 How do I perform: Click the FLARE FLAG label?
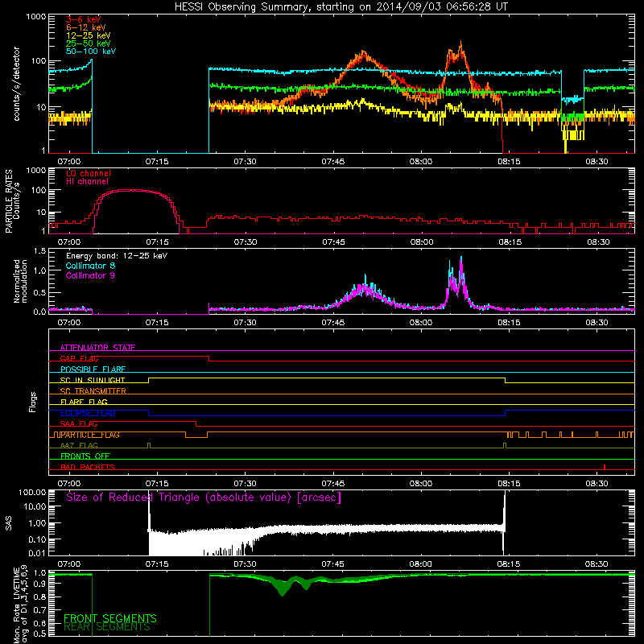click(x=84, y=402)
